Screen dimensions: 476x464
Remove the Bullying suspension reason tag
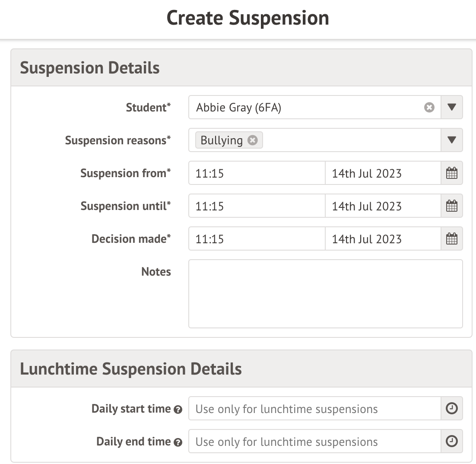click(252, 140)
